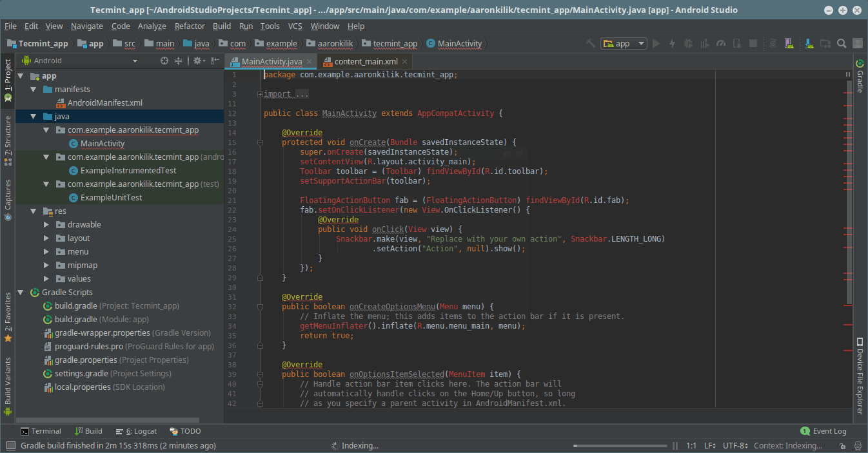
Task: Open the SDK Manager download icon
Action: 808,43
